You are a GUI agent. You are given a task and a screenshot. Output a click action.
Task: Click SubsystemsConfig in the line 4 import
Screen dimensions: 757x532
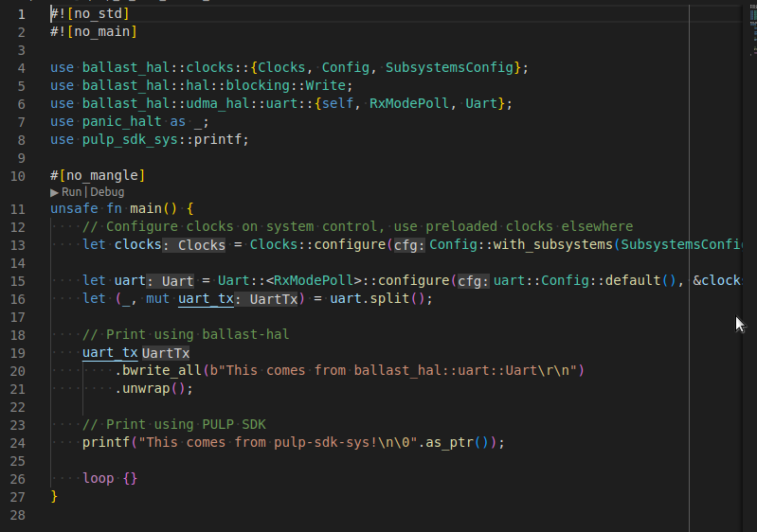(x=453, y=67)
